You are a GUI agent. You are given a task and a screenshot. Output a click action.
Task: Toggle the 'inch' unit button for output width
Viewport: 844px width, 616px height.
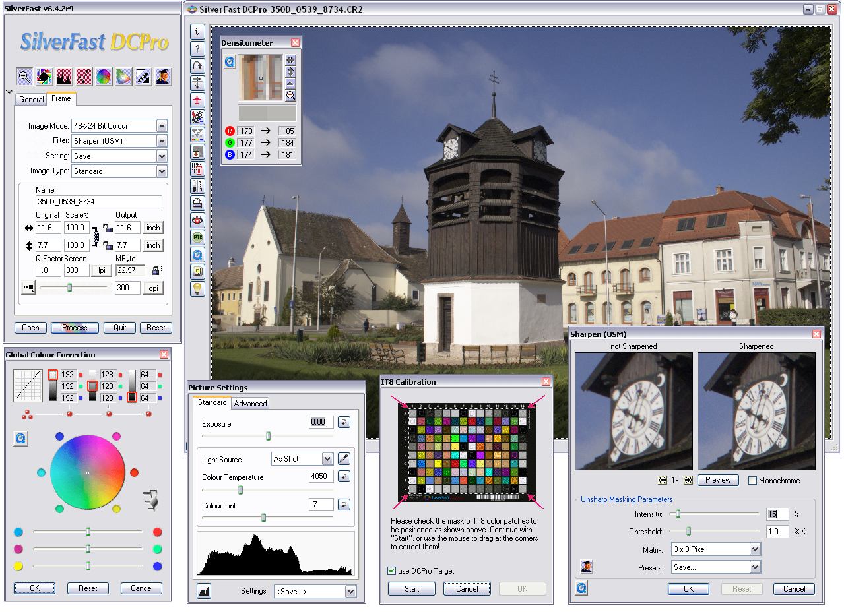click(153, 228)
